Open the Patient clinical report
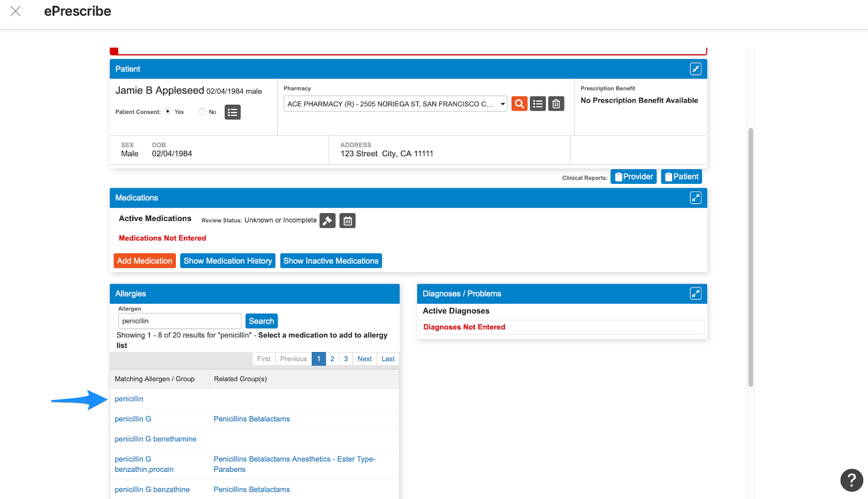 pos(681,177)
